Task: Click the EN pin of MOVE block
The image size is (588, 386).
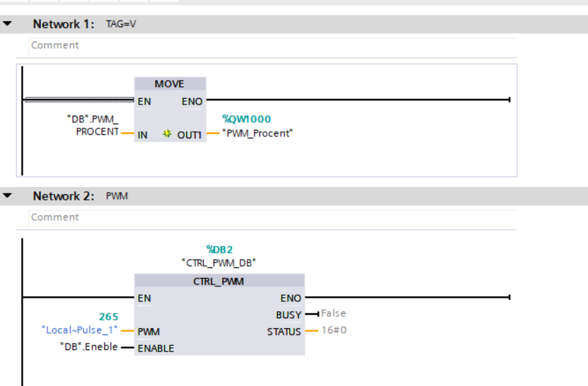Action: 145,102
